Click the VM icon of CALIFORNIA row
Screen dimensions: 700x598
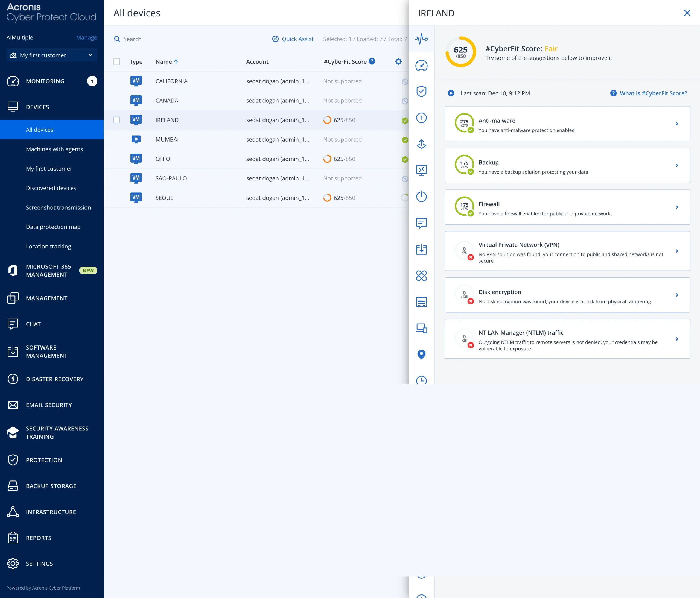pyautogui.click(x=136, y=81)
